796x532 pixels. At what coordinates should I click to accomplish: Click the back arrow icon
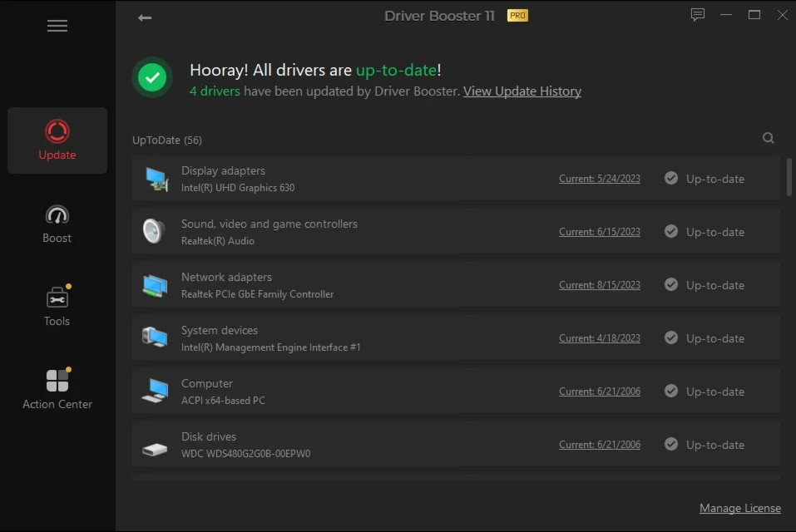point(145,17)
